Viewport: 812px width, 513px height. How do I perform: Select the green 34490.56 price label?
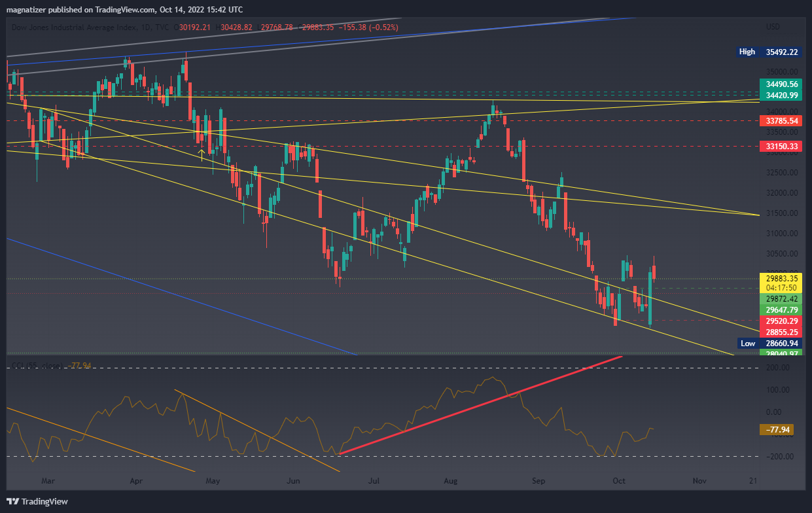782,84
